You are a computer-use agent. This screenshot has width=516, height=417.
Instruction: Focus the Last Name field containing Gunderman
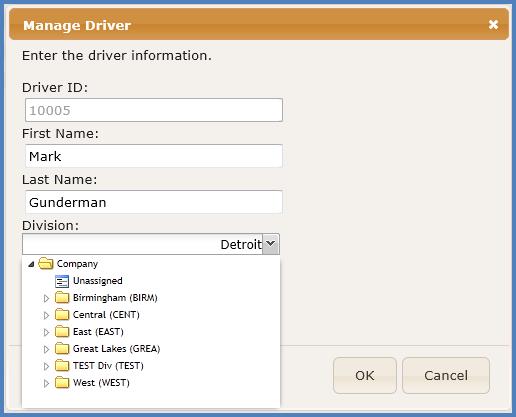point(154,202)
